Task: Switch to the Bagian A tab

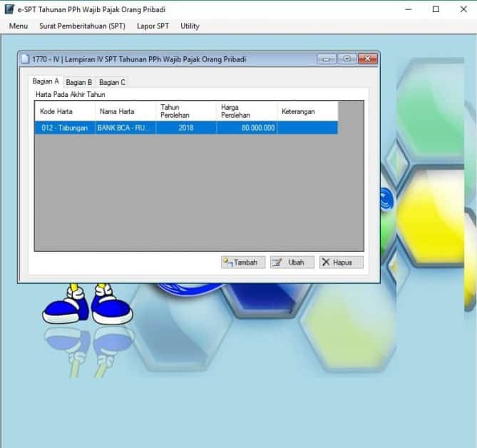Action: [x=46, y=81]
